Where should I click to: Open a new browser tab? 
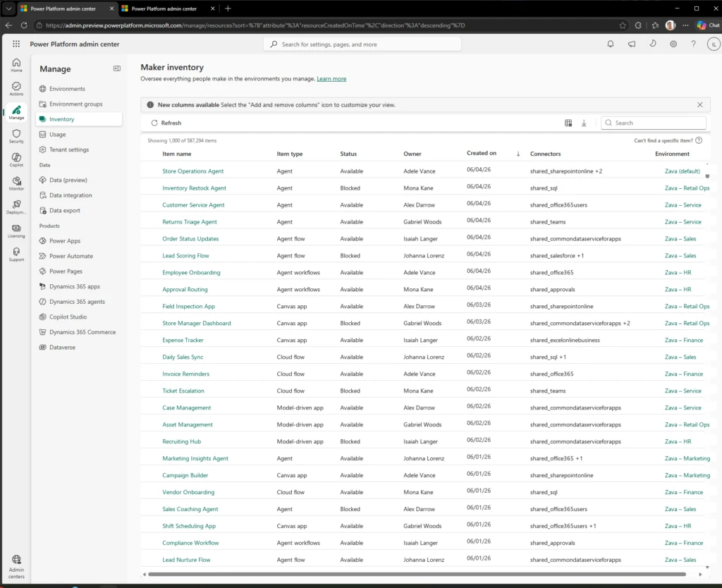click(x=228, y=8)
